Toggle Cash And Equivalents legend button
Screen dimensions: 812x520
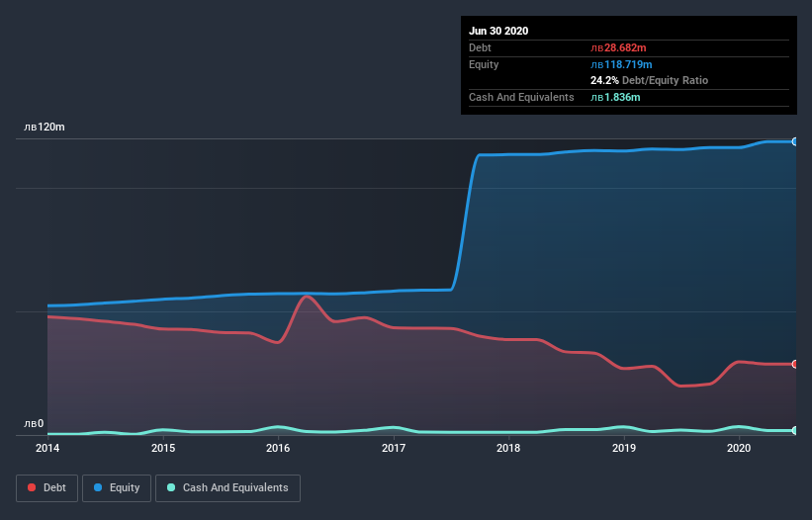(227, 488)
